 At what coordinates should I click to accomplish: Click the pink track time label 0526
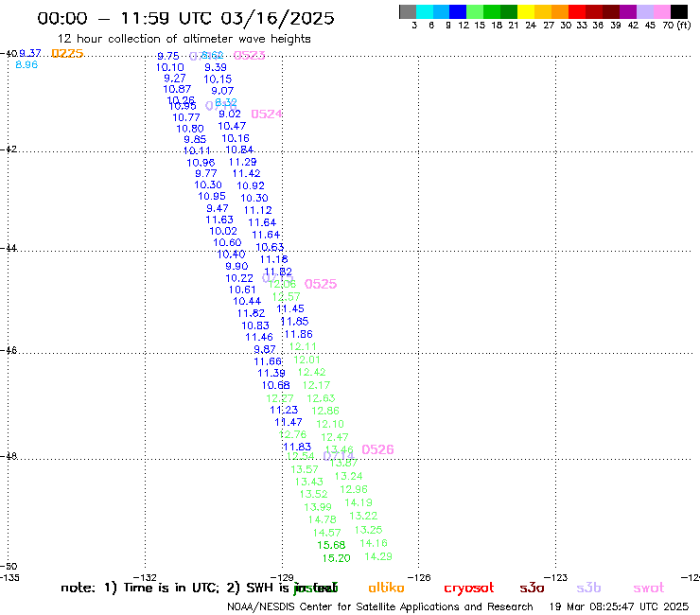pos(377,449)
